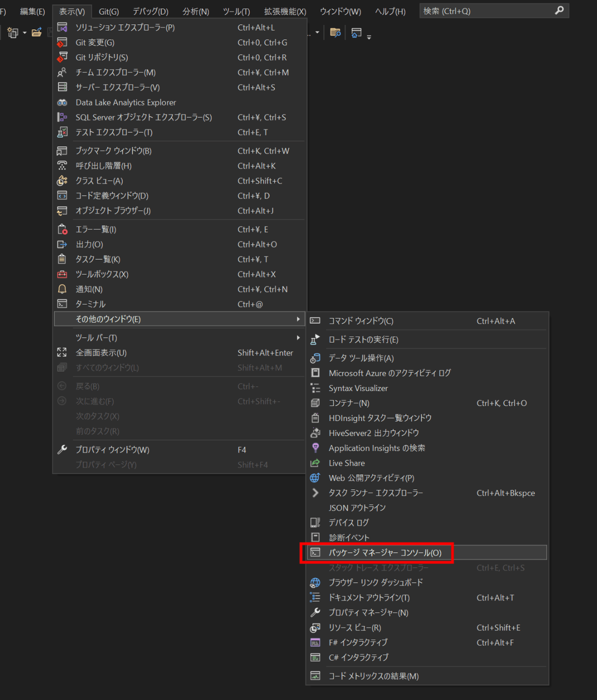The height and width of the screenshot is (700, 597).
Task: Click the ツールボックス icon
Action: [x=62, y=274]
